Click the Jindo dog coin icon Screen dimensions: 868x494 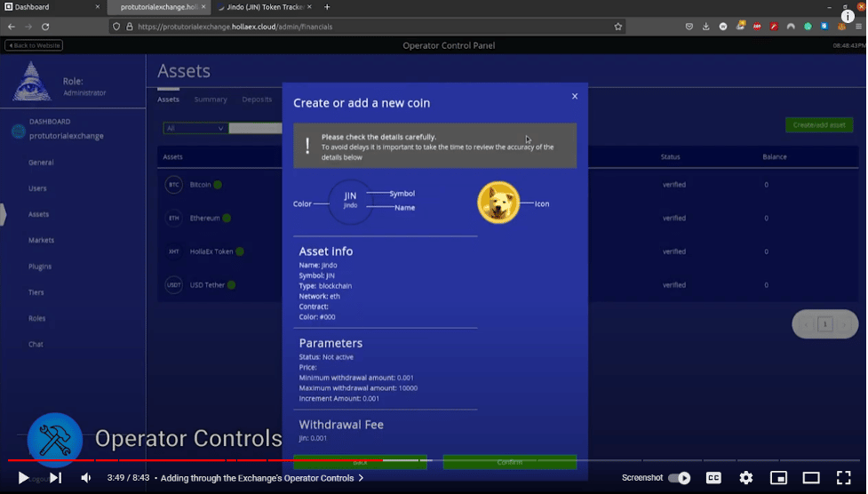coord(498,203)
